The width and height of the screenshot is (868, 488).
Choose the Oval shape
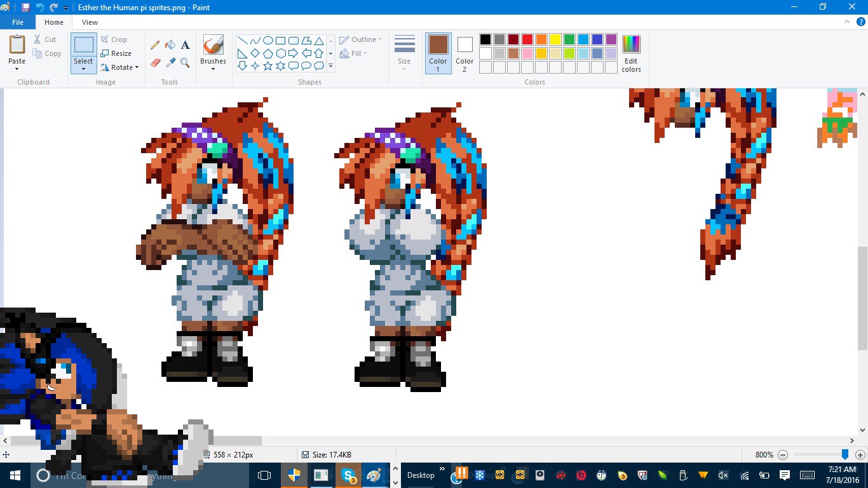click(268, 41)
